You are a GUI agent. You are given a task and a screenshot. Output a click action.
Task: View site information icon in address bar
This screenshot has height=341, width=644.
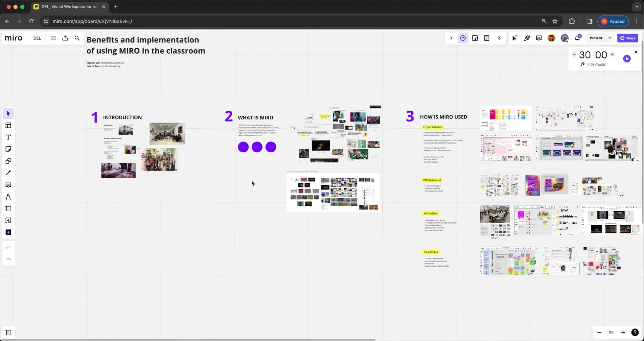coord(46,21)
